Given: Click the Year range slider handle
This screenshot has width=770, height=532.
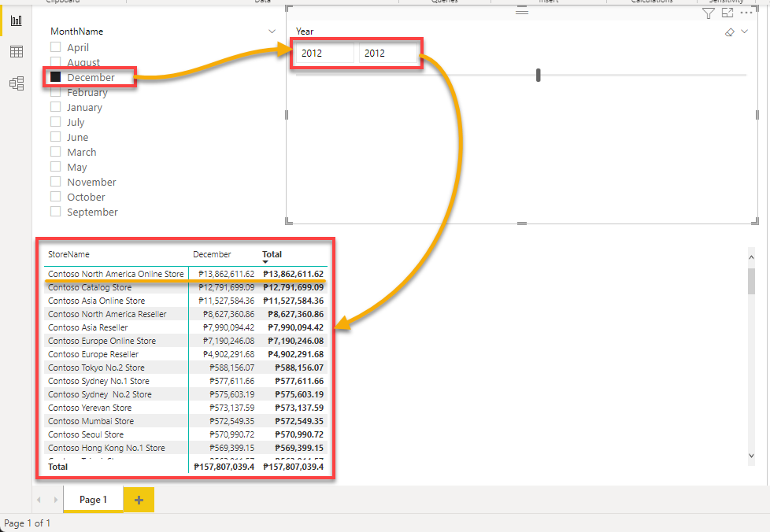Looking at the screenshot, I should (x=539, y=75).
